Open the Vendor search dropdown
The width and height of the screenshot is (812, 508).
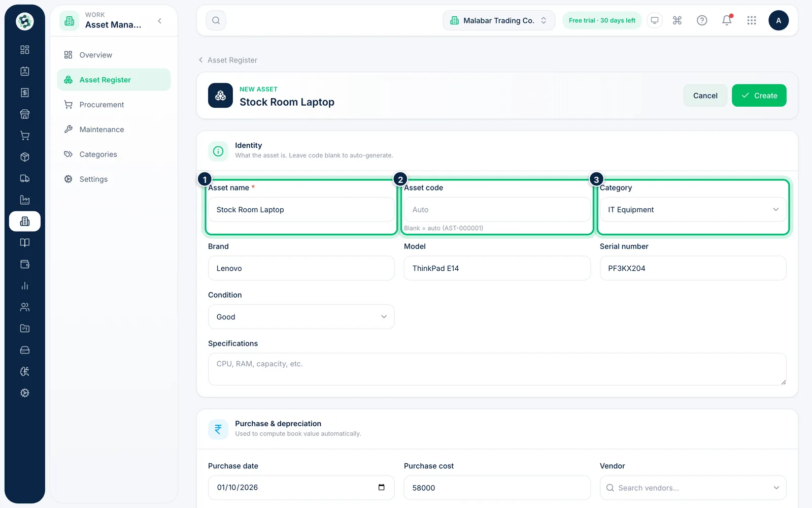693,488
